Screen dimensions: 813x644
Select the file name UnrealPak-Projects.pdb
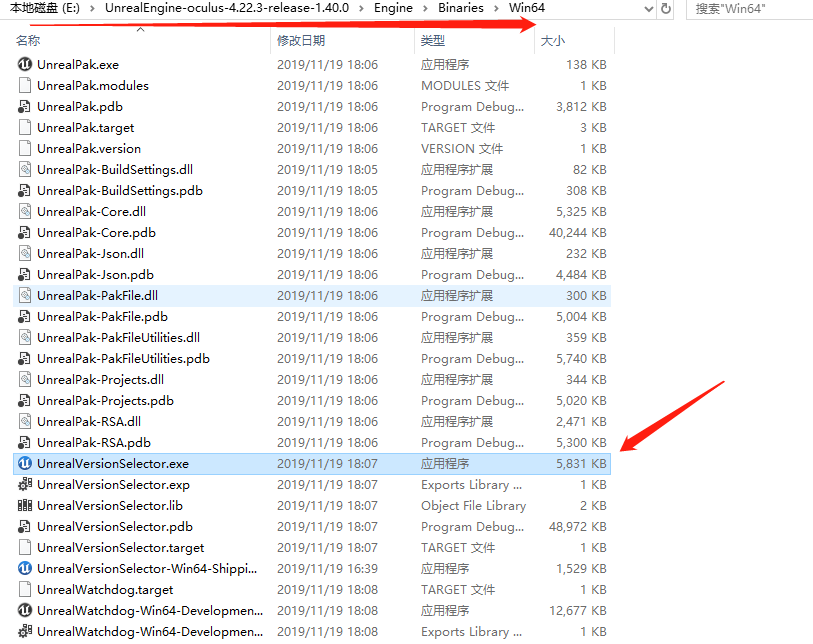[x=105, y=401]
